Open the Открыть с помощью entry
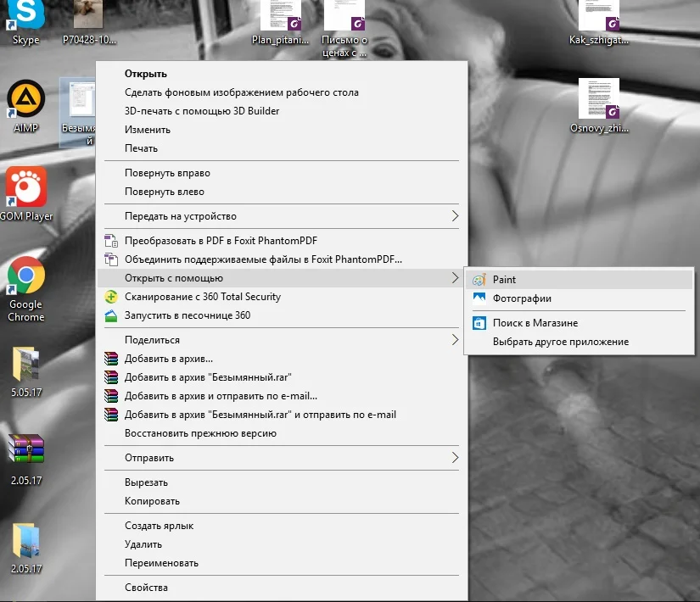Image resolution: width=700 pixels, height=602 pixels. tap(282, 278)
